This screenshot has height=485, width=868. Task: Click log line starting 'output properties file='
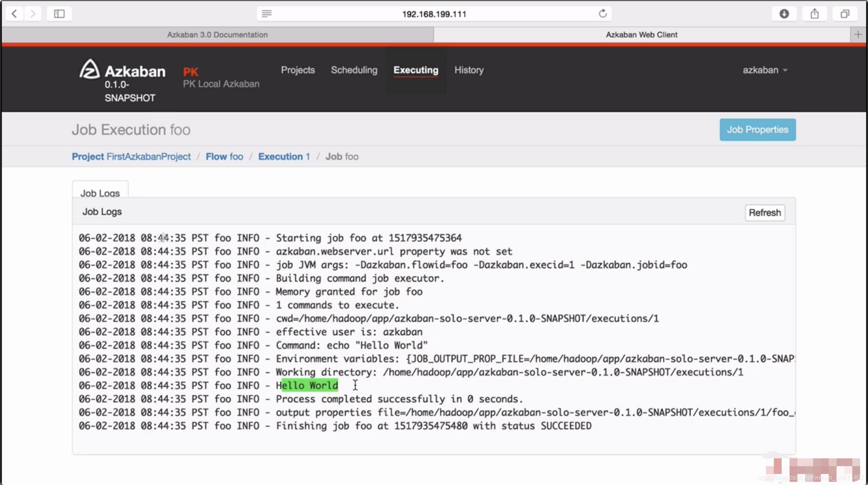pyautogui.click(x=437, y=412)
